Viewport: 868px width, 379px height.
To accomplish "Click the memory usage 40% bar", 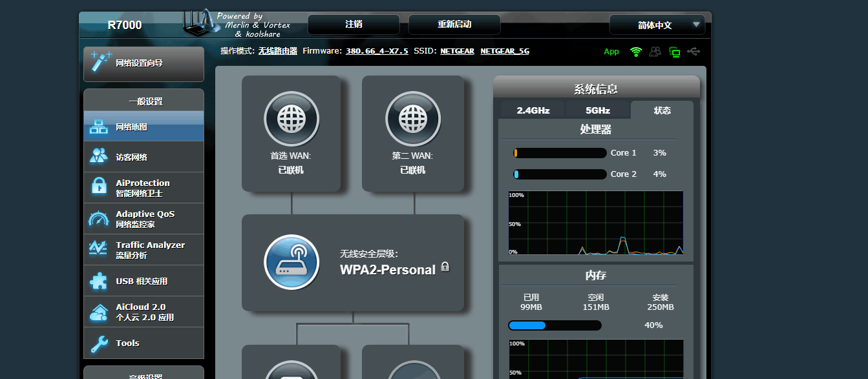I will (555, 325).
